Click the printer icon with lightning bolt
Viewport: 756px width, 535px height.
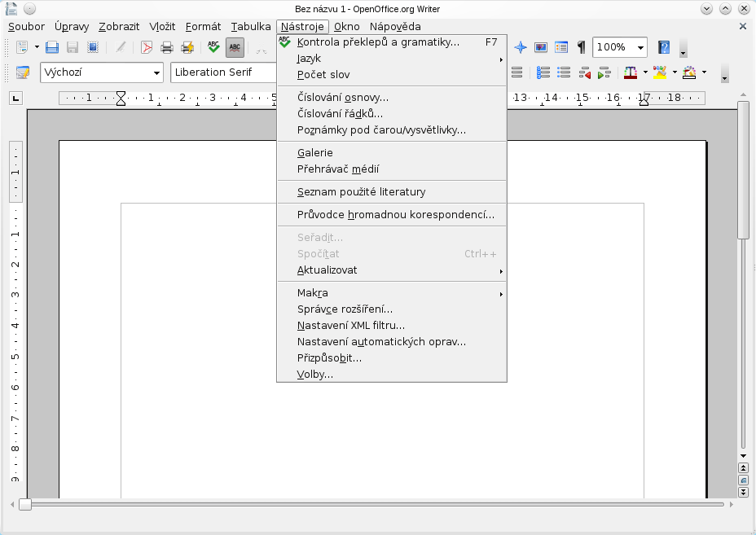(x=187, y=47)
